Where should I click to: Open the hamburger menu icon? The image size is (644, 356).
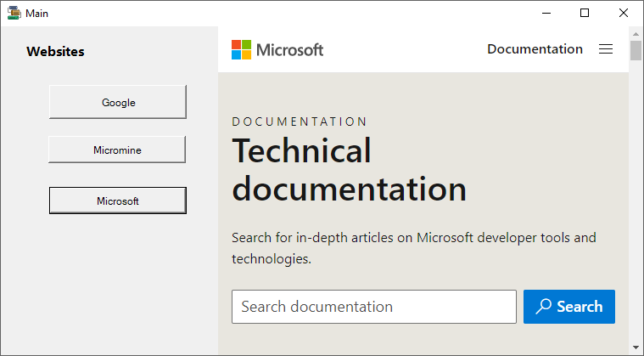606,49
